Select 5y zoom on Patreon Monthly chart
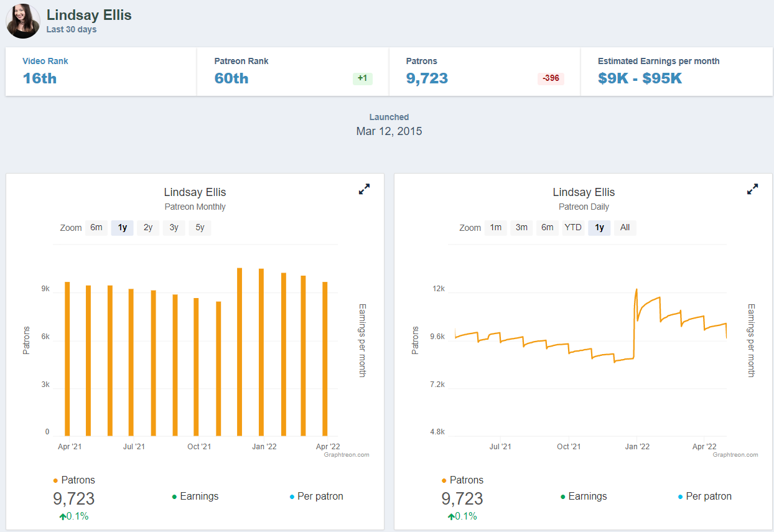 tap(200, 228)
